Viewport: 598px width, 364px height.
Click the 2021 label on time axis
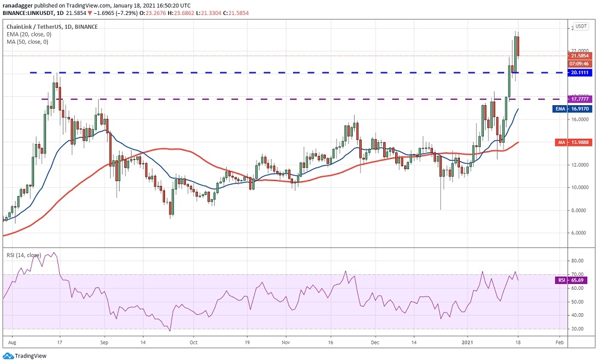[468, 344]
